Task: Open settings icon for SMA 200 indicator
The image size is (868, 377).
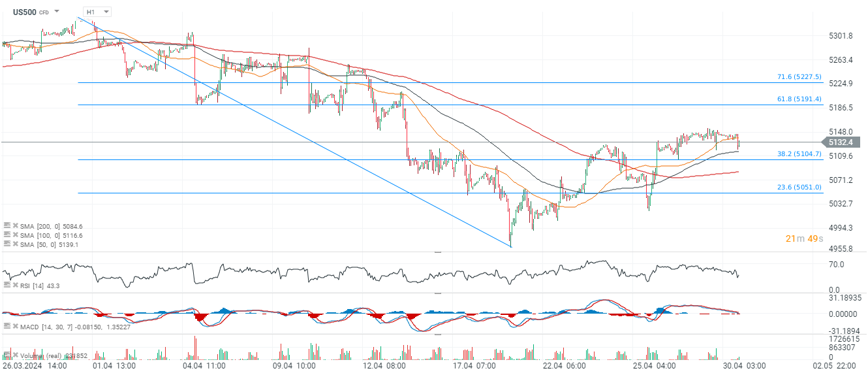Action: 7,225
